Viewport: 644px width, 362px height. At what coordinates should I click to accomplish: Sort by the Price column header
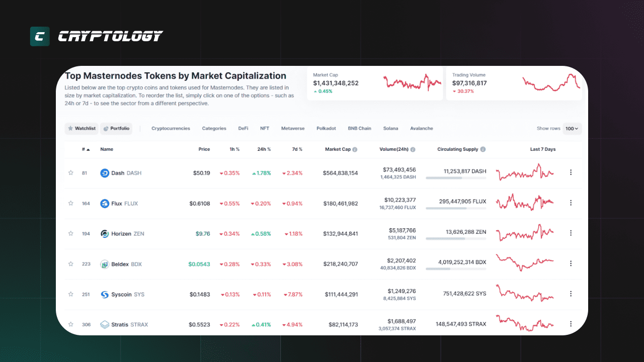204,149
